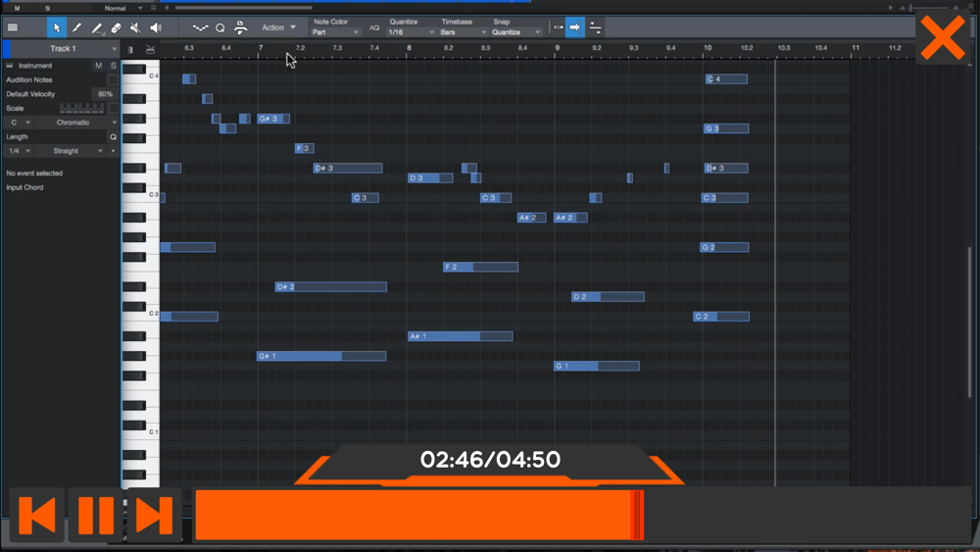Viewport: 980px width, 552px height.
Task: Select the Arrow tool in the editor toolbar
Action: point(56,27)
